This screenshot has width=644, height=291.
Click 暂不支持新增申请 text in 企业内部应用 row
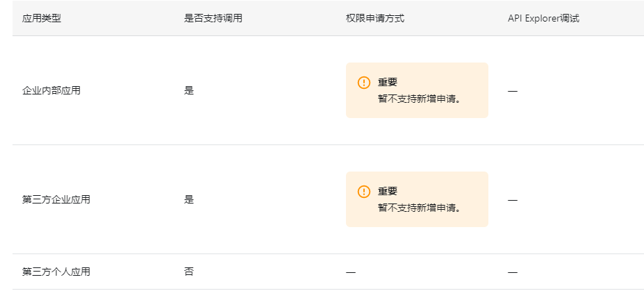[x=420, y=98]
